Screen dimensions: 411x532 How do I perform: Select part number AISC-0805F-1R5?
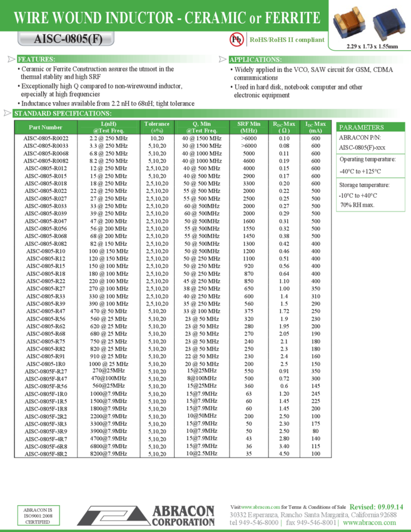[46, 401]
